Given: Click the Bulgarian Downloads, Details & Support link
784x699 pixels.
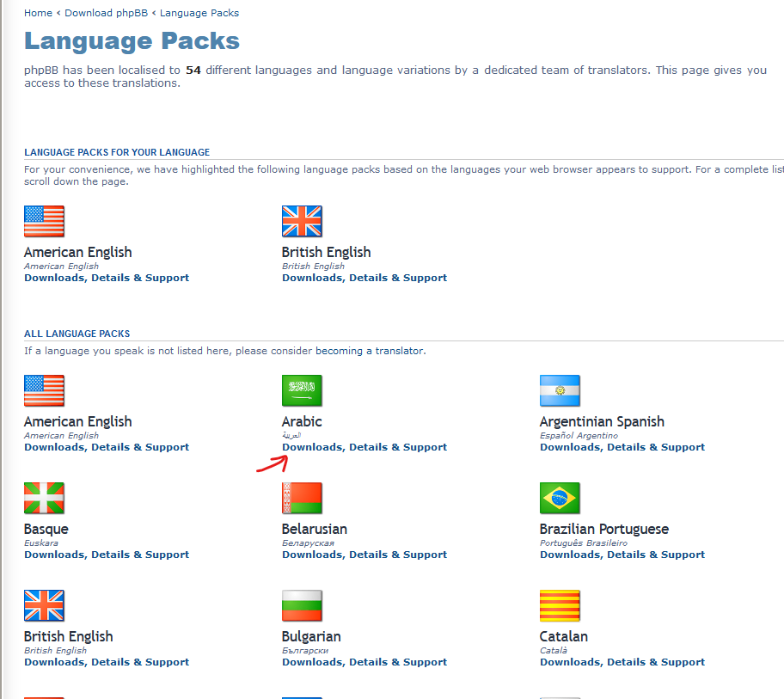Looking at the screenshot, I should pyautogui.click(x=364, y=662).
